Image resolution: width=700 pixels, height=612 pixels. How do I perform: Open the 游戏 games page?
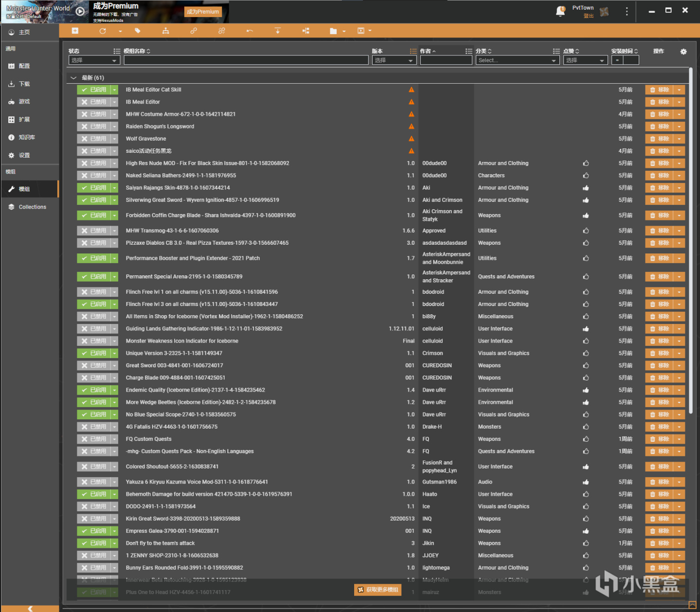[30, 102]
